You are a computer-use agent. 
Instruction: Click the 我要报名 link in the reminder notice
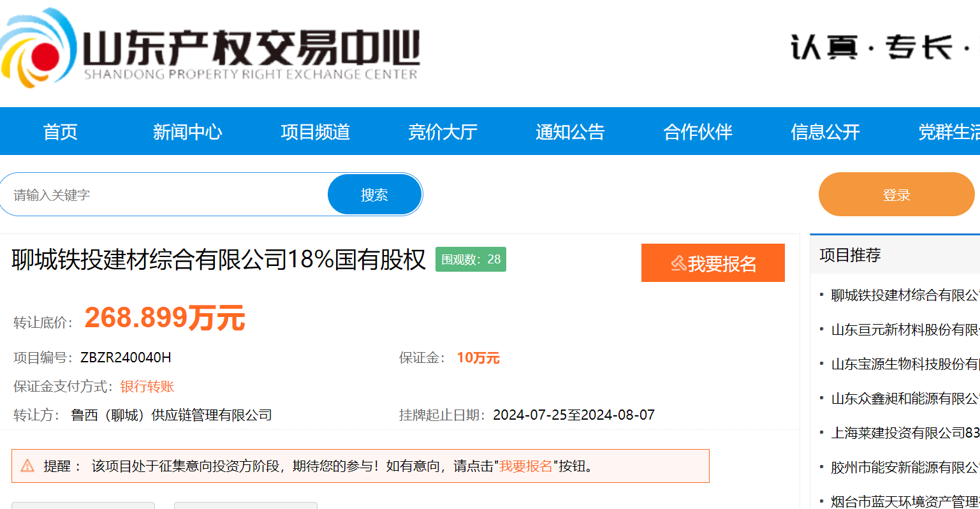pyautogui.click(x=526, y=466)
